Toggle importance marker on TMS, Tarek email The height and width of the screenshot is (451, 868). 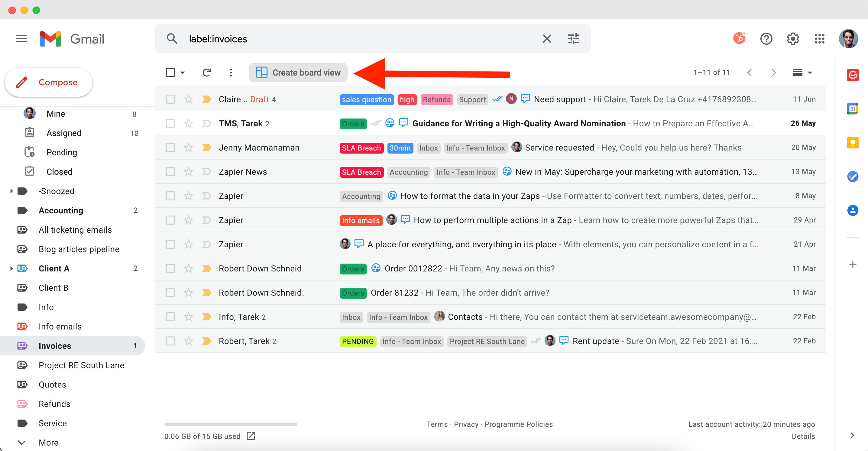[x=206, y=123]
